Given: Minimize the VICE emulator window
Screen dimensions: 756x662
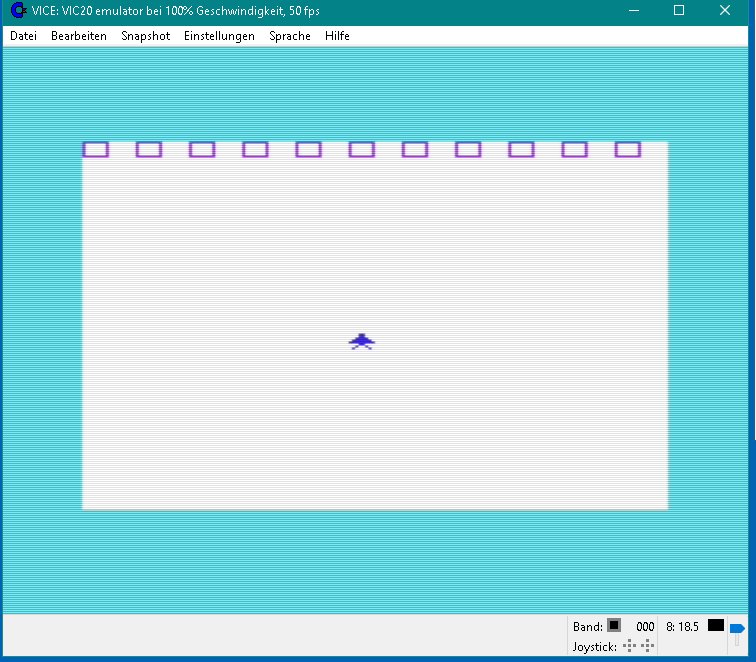Looking at the screenshot, I should [634, 10].
